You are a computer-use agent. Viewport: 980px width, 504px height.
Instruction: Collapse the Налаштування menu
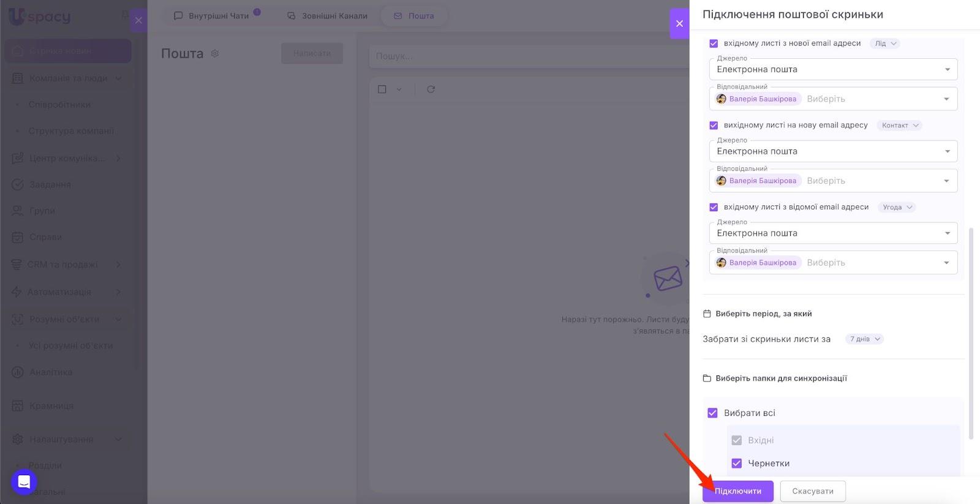(x=68, y=440)
